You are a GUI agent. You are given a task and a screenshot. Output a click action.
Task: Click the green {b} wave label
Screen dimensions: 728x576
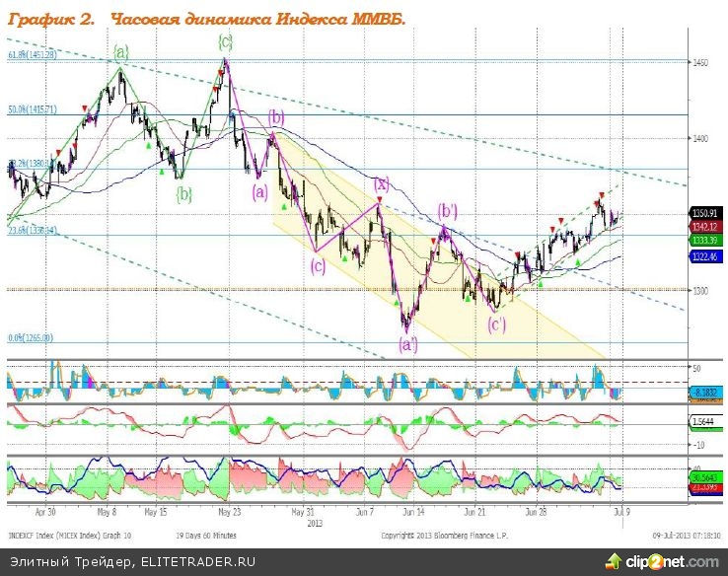[x=183, y=194]
